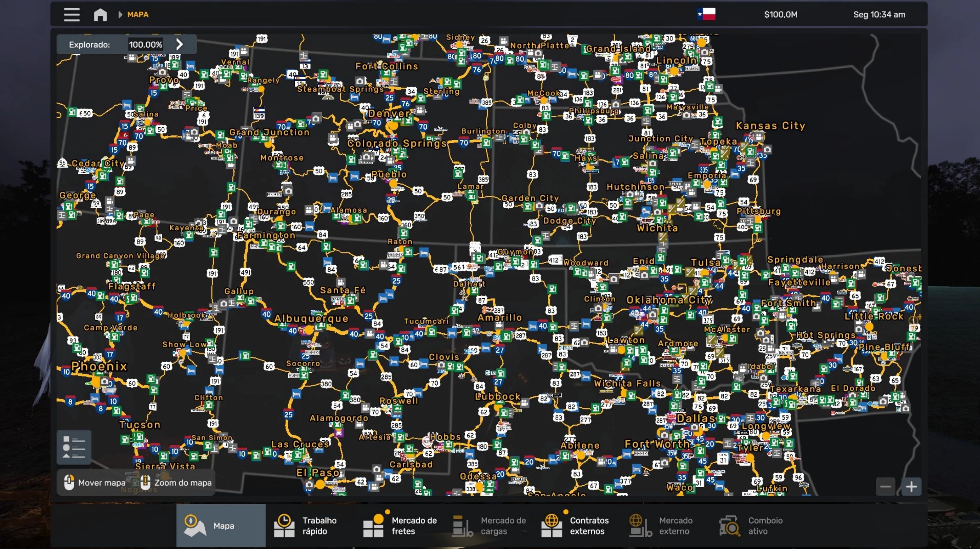Viewport: 980px width, 549px height.
Task: Click the Phoenix city label
Action: point(99,366)
